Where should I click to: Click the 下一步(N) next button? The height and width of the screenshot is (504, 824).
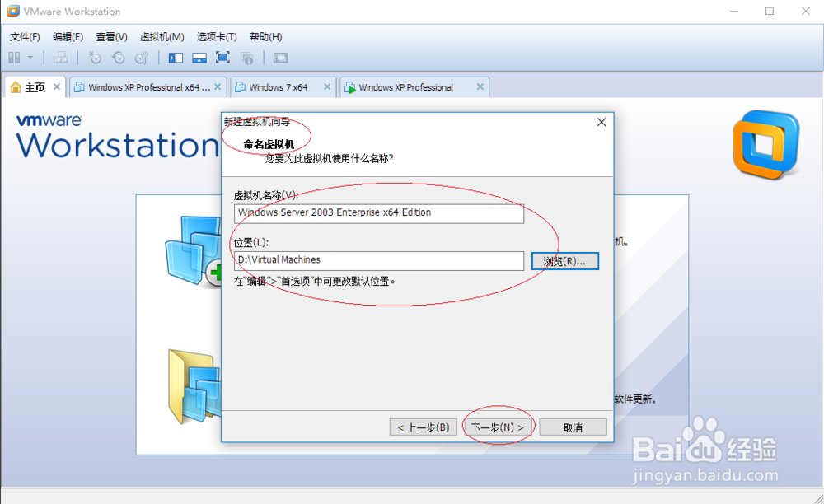tap(497, 427)
